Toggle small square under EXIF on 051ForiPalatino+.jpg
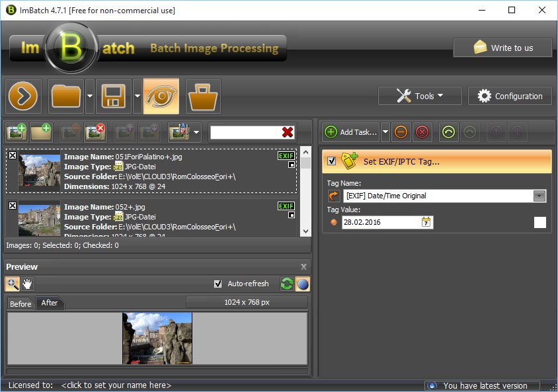This screenshot has height=392, width=558. point(292,165)
